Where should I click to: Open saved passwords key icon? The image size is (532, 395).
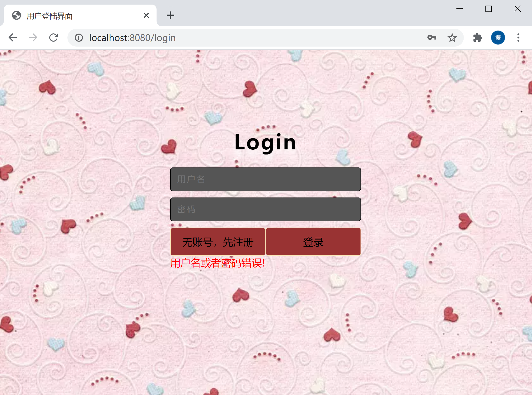432,38
